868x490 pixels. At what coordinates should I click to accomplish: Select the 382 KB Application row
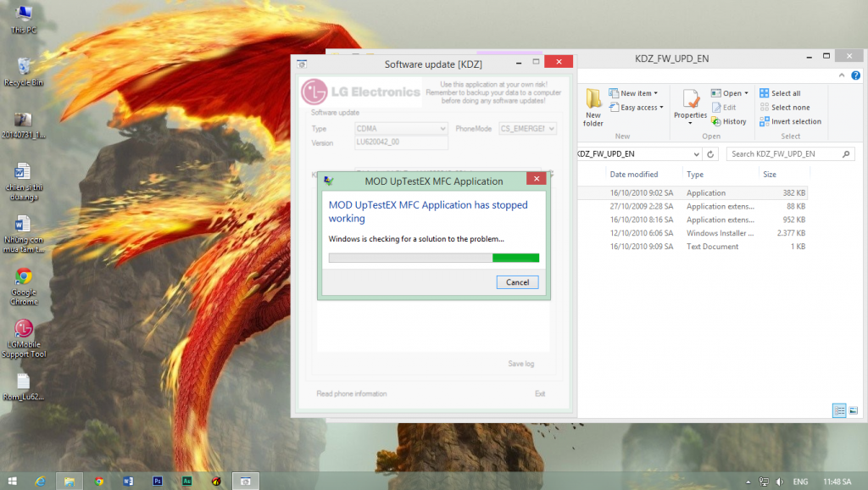pyautogui.click(x=692, y=192)
